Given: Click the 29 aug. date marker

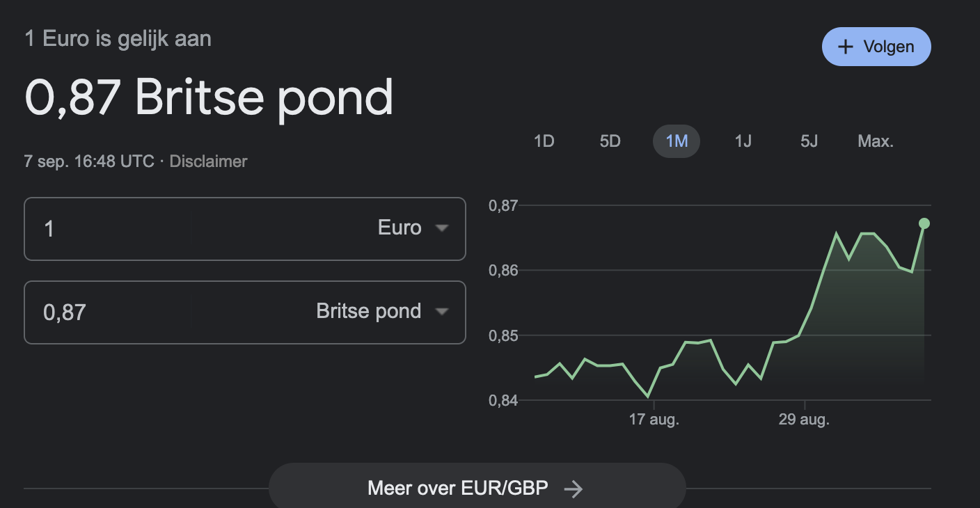Looking at the screenshot, I should [804, 420].
